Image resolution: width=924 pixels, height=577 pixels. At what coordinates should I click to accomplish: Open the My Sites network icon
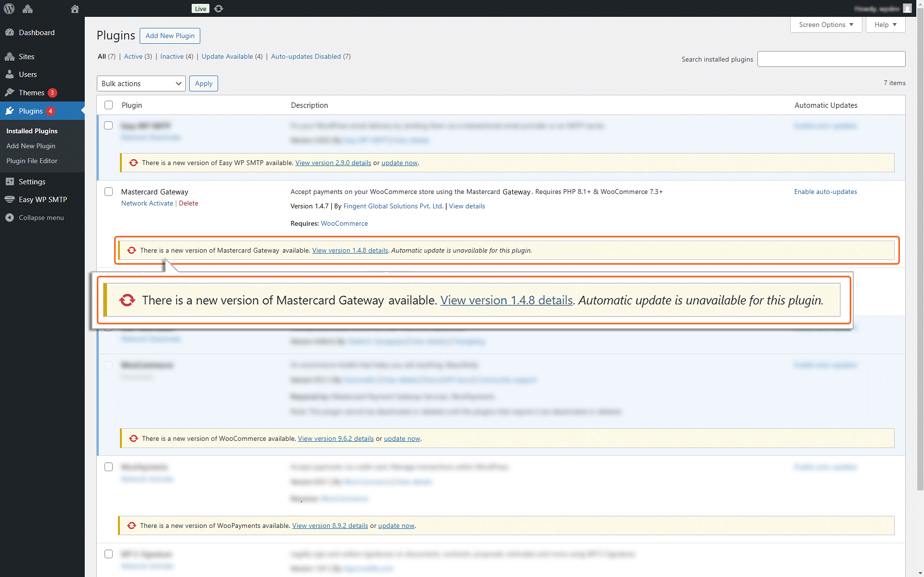(27, 9)
